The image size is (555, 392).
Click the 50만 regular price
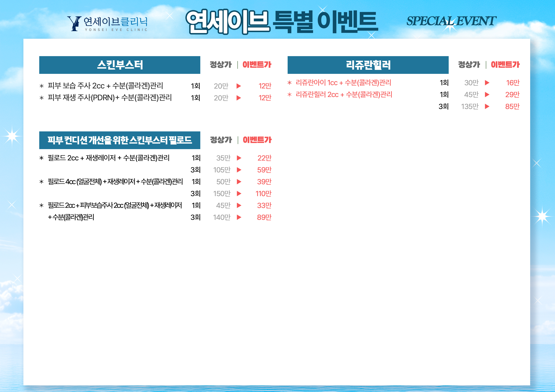(223, 182)
